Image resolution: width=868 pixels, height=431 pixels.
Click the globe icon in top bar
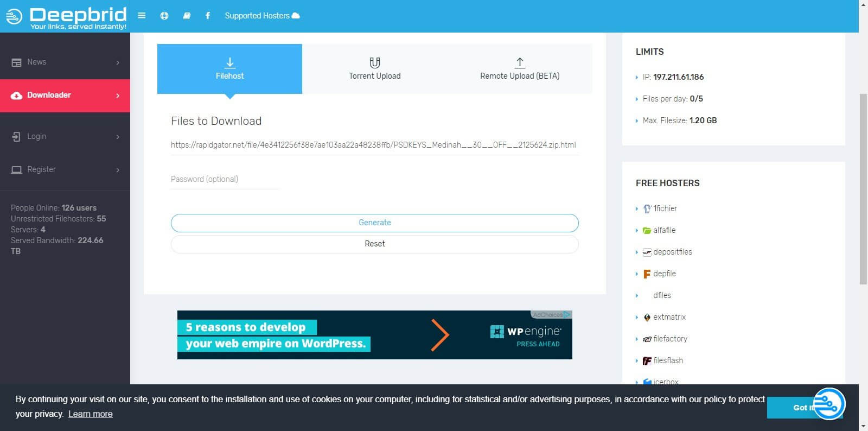pyautogui.click(x=164, y=16)
